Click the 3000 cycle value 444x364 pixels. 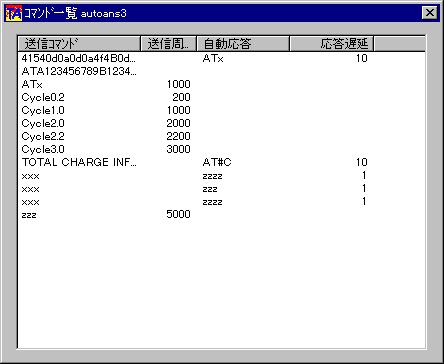point(178,149)
